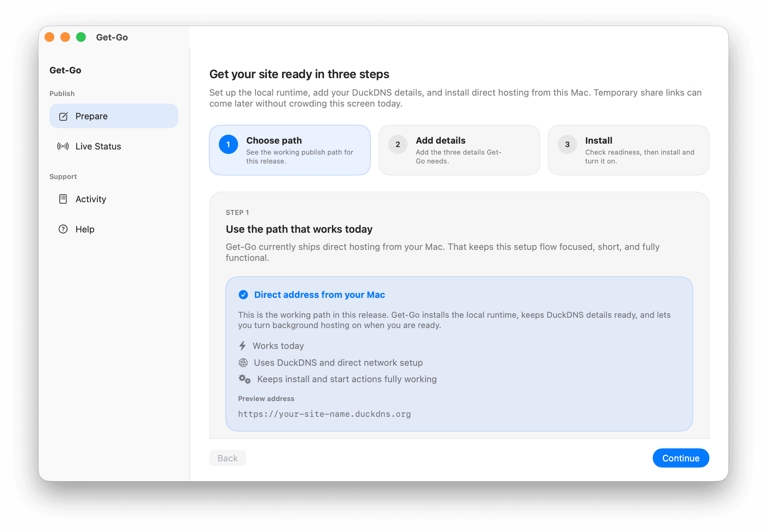The image size is (767, 532).
Task: Click the Help question mark icon
Action: click(x=63, y=229)
